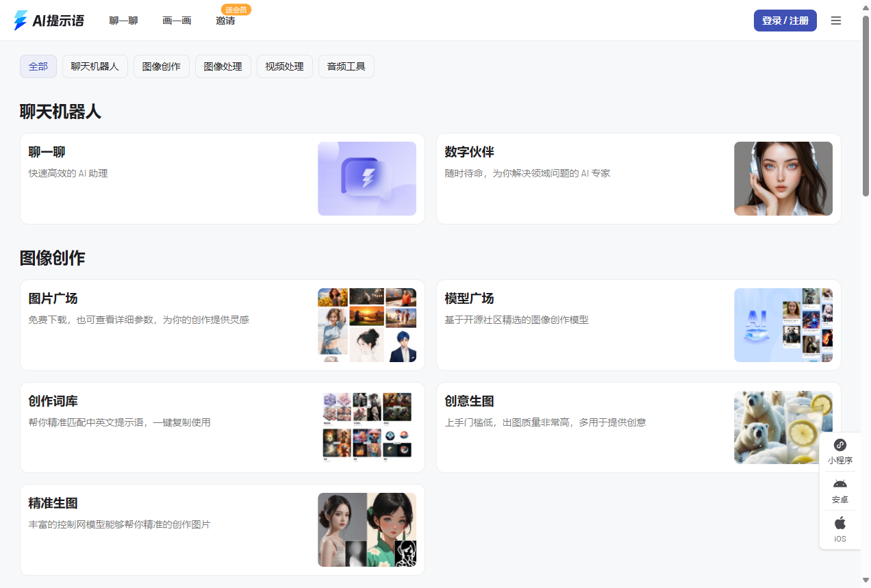Open the 数字伙伴 card thumbnail

tap(783, 178)
